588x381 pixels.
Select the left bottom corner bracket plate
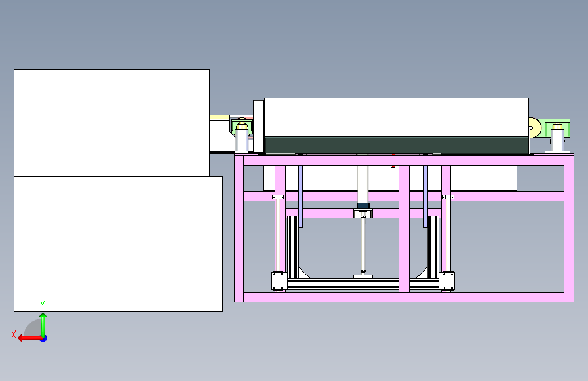279,281
